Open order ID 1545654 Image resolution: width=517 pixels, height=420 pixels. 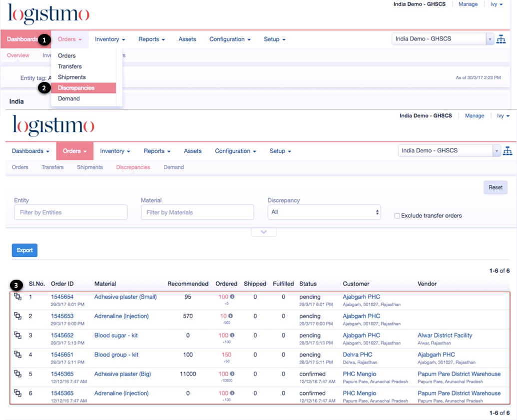(62, 297)
